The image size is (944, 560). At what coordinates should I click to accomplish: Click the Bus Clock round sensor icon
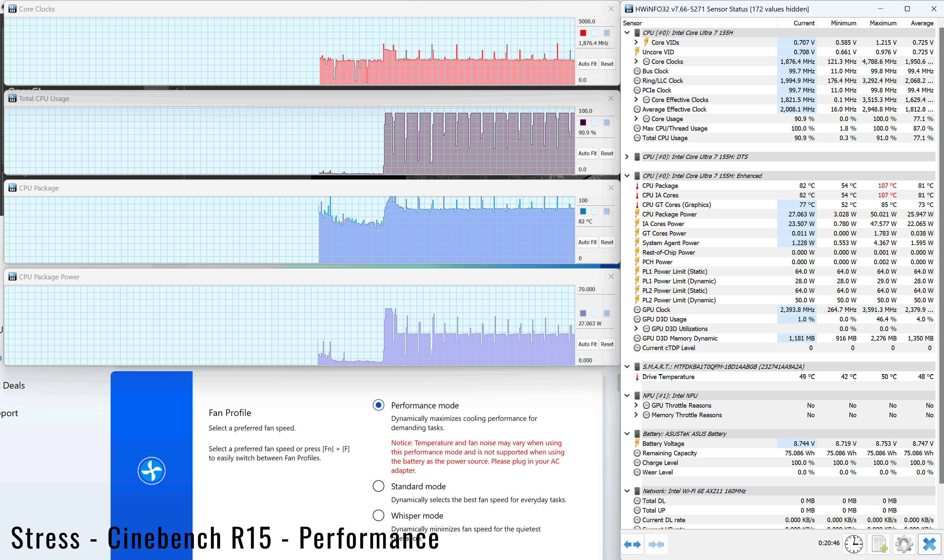coord(637,71)
